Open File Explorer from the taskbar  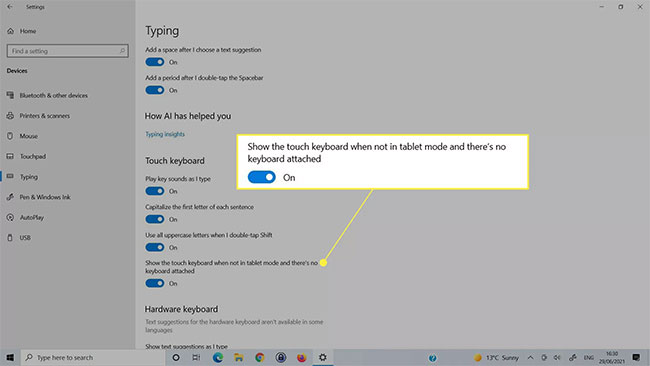(x=239, y=357)
